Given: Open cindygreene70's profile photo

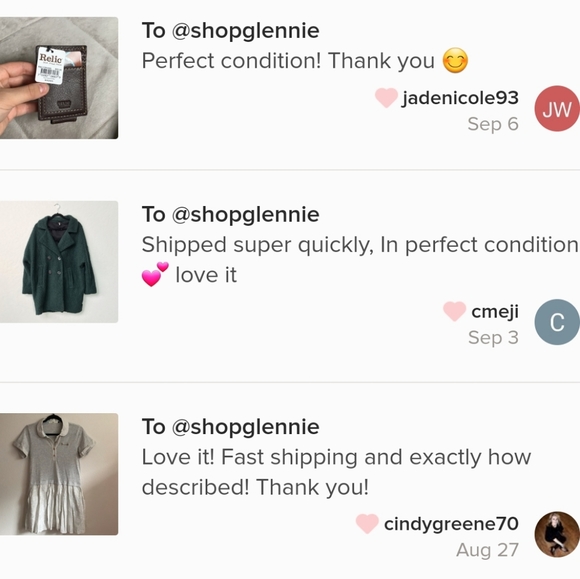Looking at the screenshot, I should pos(557,534).
